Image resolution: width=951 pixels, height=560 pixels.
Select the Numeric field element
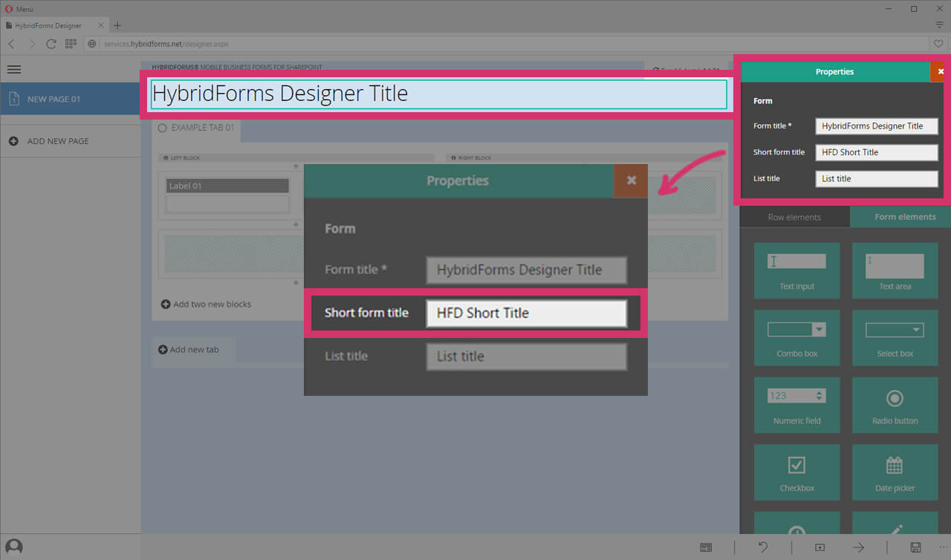(796, 405)
